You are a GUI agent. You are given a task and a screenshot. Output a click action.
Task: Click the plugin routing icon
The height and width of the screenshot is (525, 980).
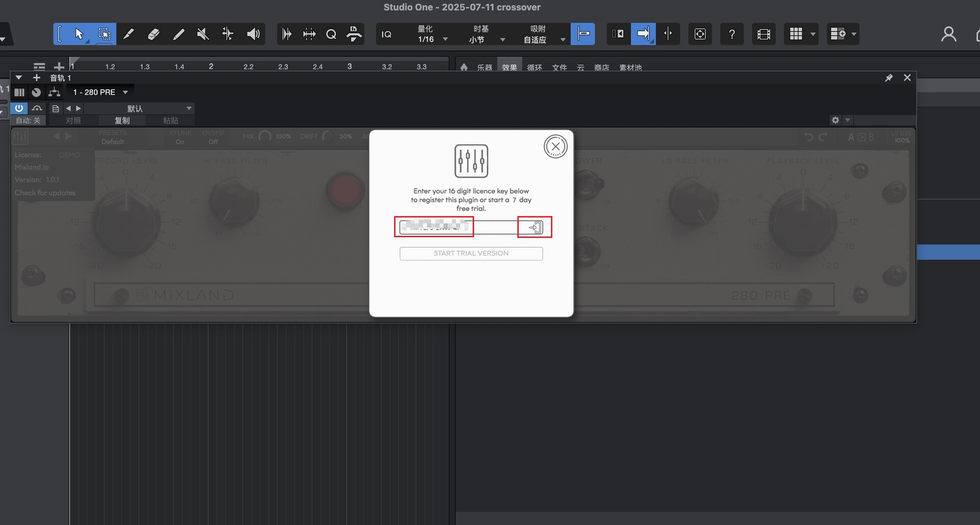(x=54, y=92)
